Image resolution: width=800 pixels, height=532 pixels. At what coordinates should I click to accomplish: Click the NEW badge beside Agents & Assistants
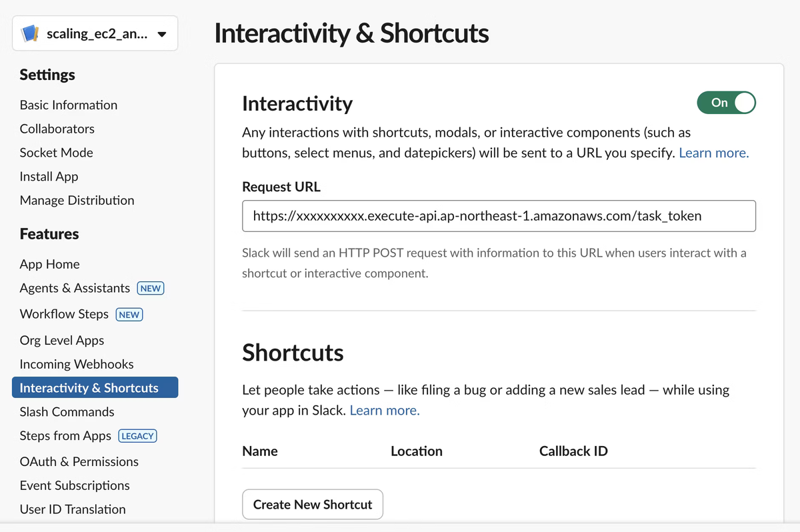coord(151,289)
